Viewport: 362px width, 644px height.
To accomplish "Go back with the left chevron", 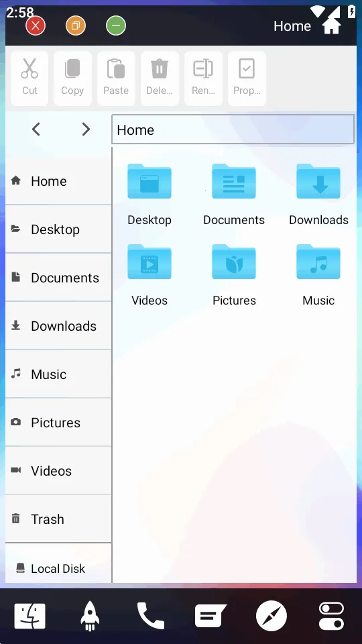I will 36,129.
